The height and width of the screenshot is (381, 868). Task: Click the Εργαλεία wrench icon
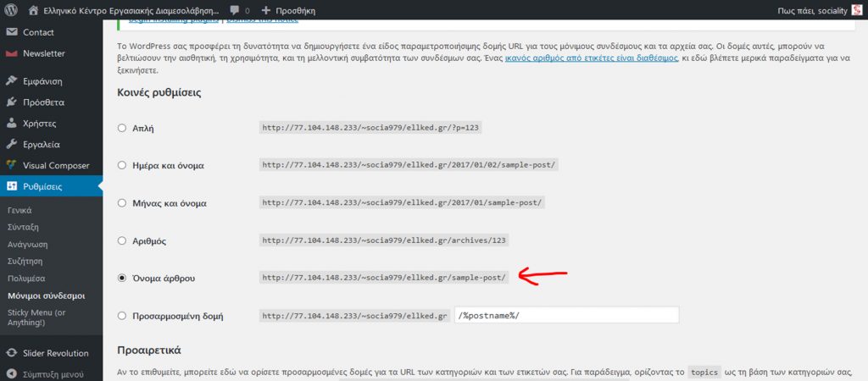[11, 145]
